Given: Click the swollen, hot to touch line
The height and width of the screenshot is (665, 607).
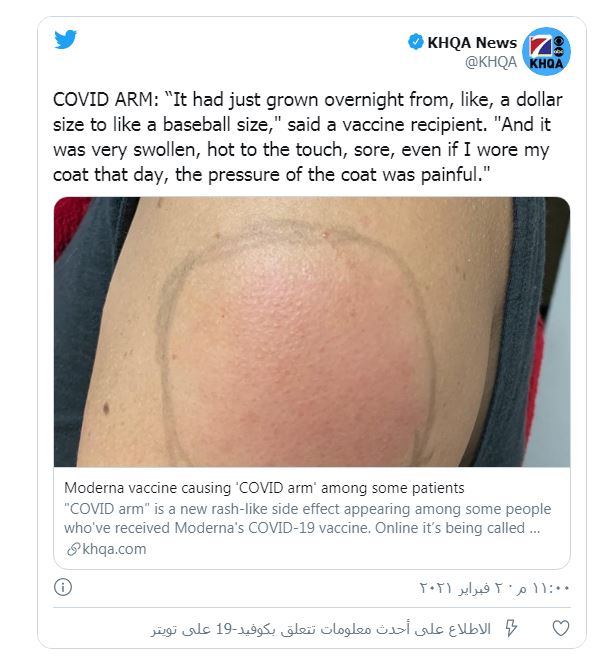Looking at the screenshot, I should [x=301, y=150].
